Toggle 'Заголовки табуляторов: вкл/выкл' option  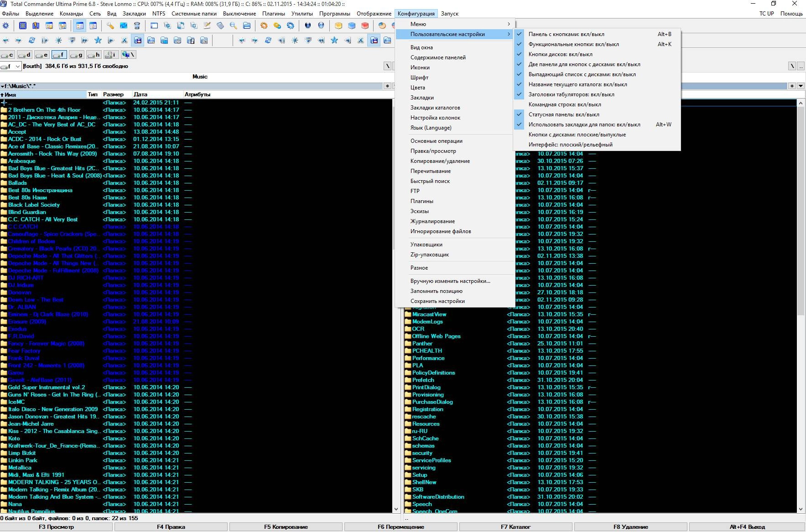point(597,94)
